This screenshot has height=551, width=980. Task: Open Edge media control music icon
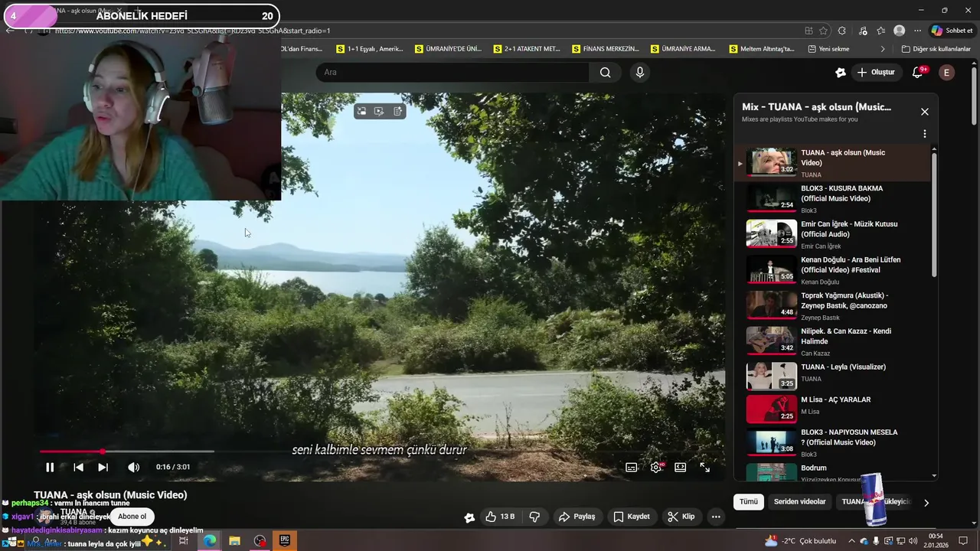[863, 31]
